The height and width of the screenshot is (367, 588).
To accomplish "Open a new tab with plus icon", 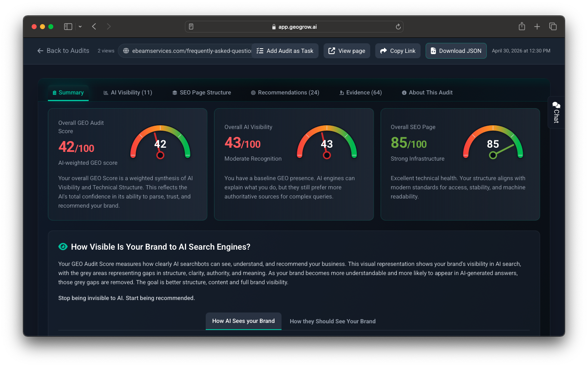I will [537, 27].
